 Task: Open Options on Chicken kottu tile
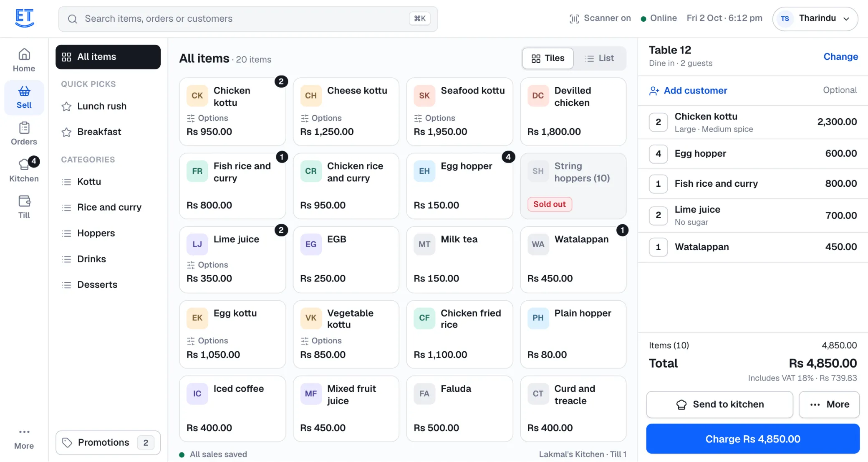[x=207, y=118]
